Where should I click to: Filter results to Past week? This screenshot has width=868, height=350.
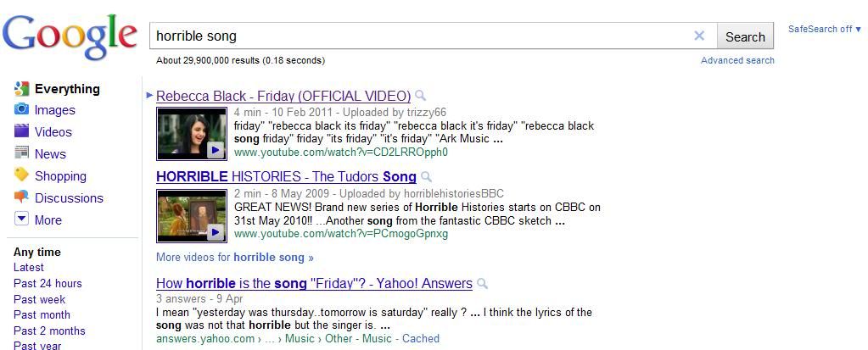[39, 299]
